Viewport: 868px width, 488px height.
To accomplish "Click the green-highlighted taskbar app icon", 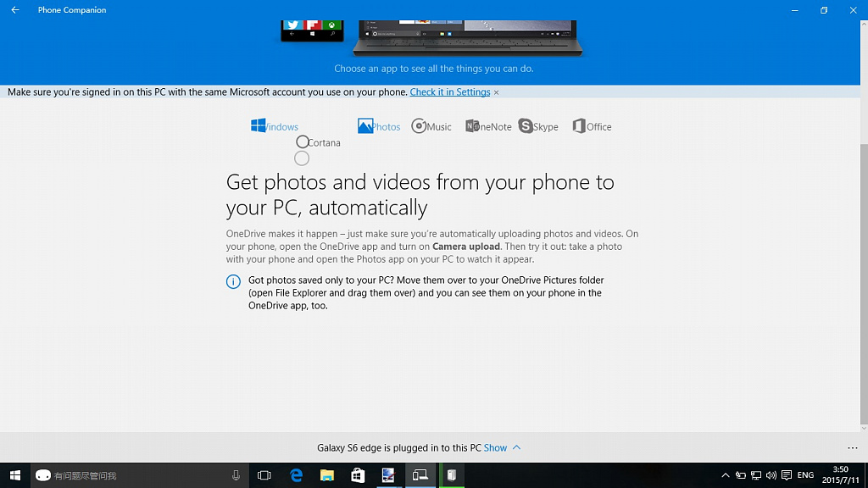I will coord(452,475).
